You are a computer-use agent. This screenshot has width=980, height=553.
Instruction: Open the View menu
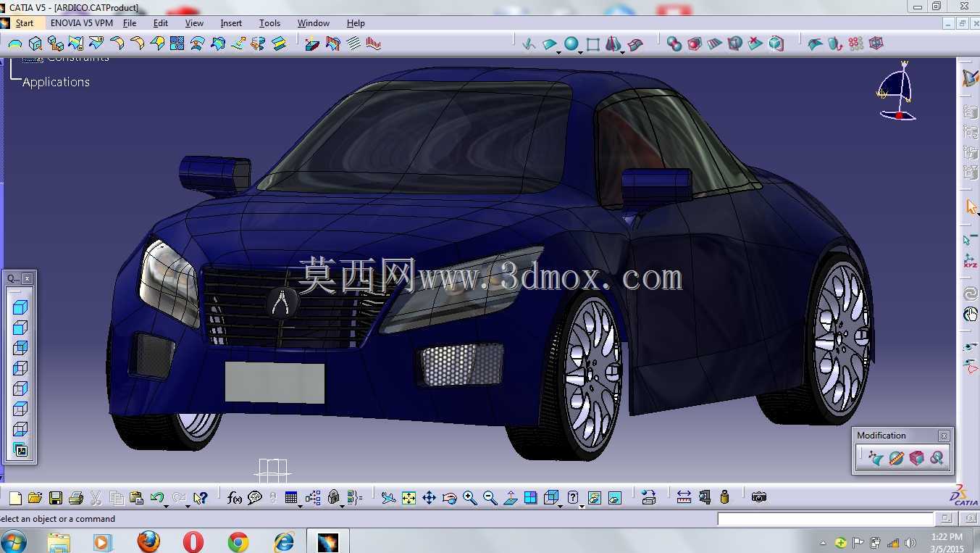tap(194, 23)
